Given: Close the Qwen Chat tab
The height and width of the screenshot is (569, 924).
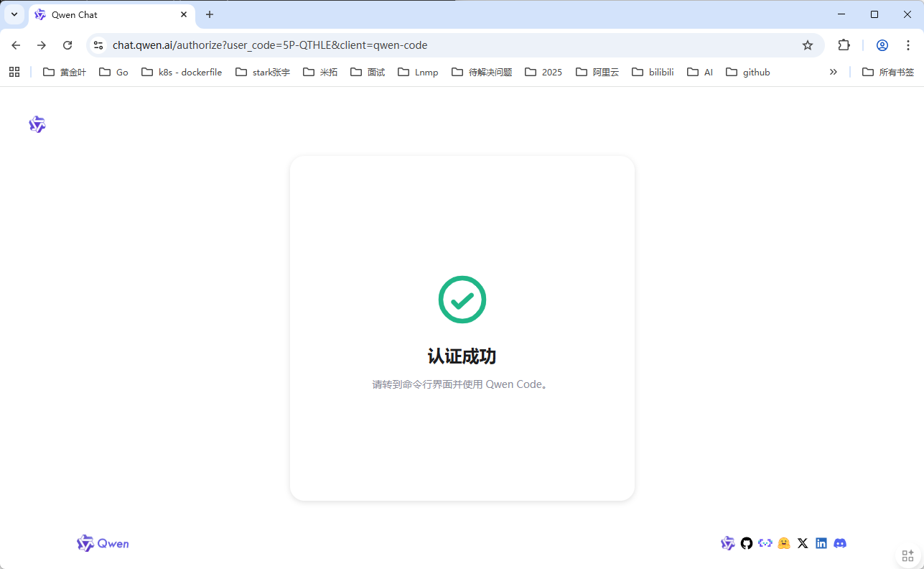Looking at the screenshot, I should (184, 14).
